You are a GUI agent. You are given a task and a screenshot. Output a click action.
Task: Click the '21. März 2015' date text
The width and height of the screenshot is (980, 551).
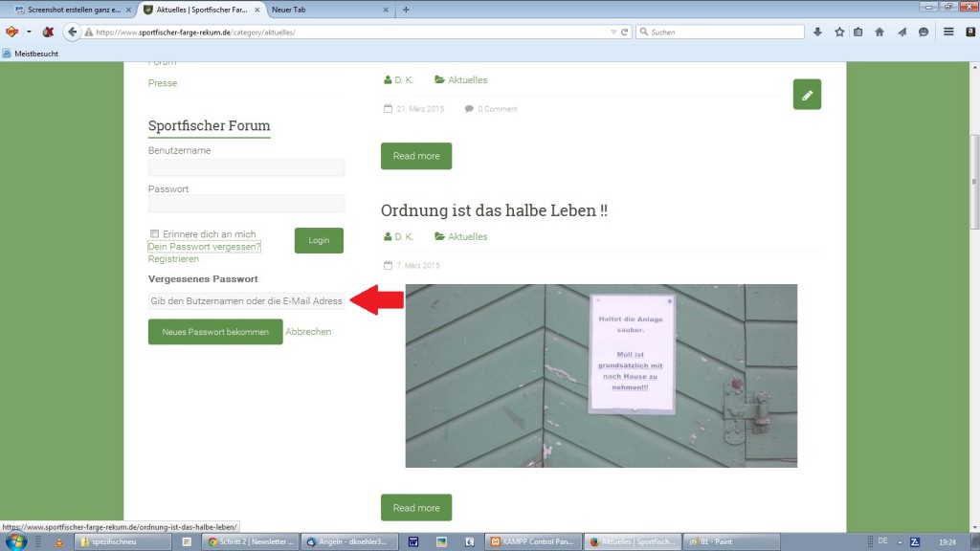tap(420, 109)
